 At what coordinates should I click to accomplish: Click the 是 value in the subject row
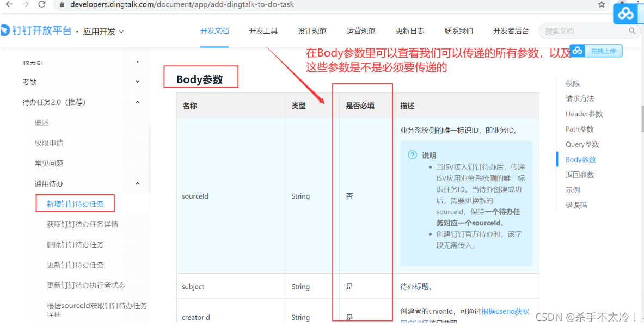coord(349,286)
